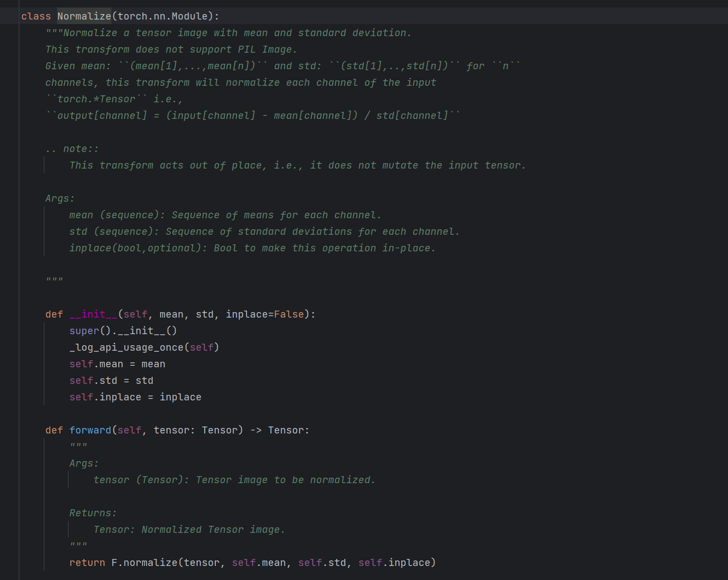728x580 pixels.
Task: Select the Tensor return type annotation
Action: click(287, 430)
